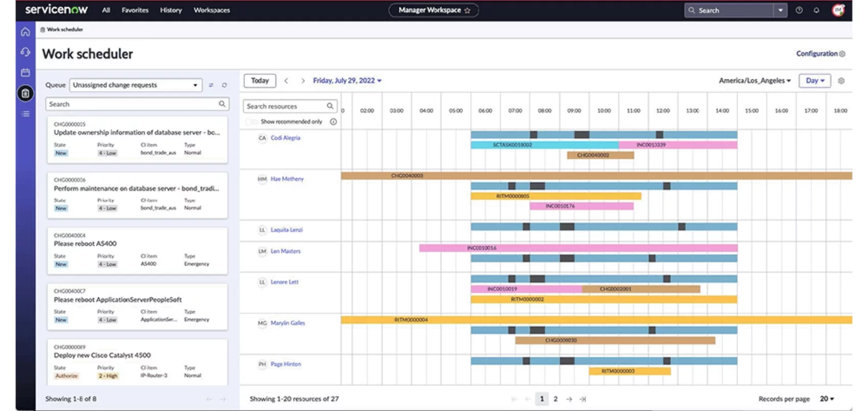Open the Day view dropdown

pos(814,81)
